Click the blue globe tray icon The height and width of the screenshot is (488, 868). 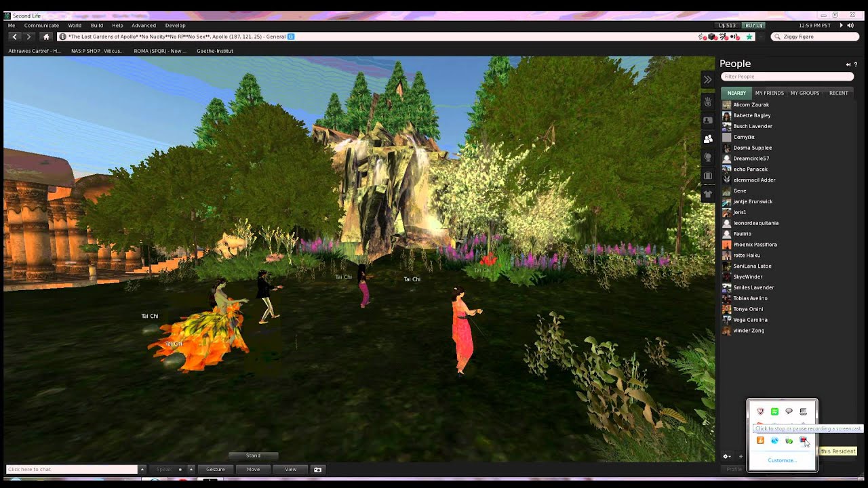pyautogui.click(x=774, y=441)
